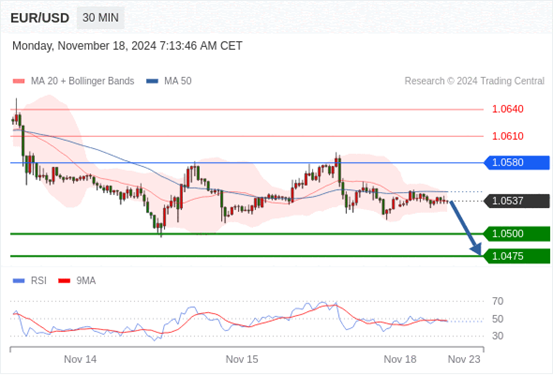
Task: Open the Research © 2024 Trading Central credit
Action: point(474,81)
